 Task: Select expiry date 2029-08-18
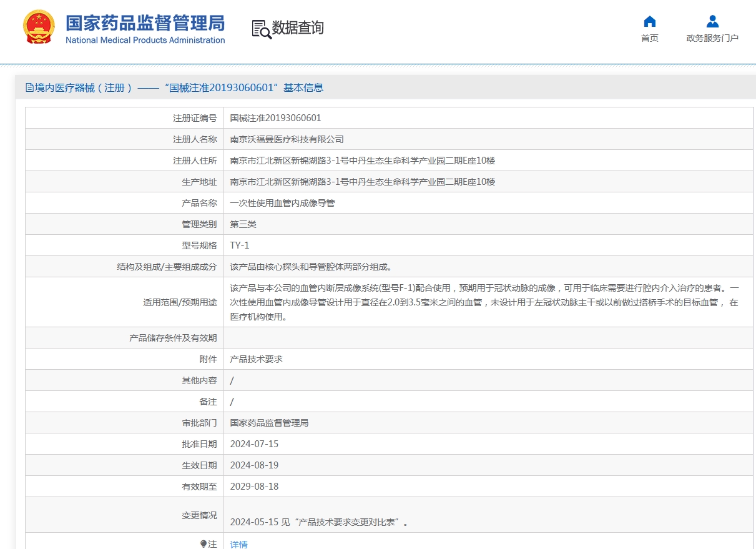(x=254, y=487)
